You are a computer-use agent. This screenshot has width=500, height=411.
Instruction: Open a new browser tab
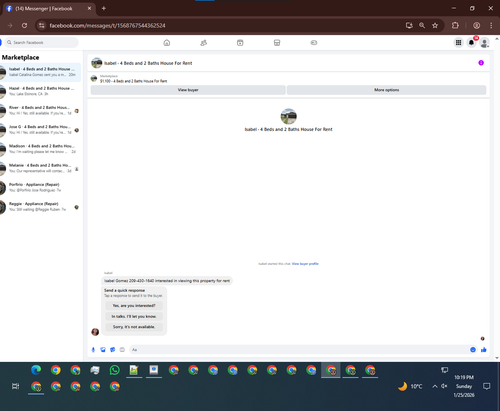[x=104, y=8]
